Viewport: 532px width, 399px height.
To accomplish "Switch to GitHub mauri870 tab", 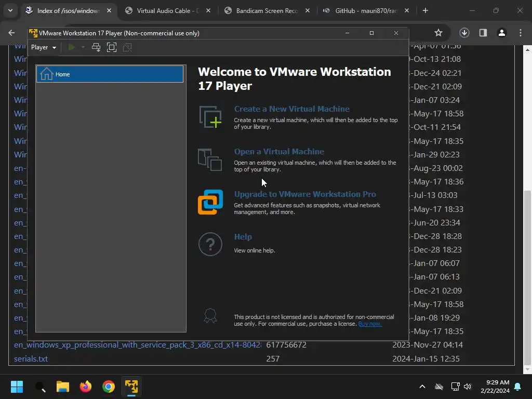I will tap(366, 10).
